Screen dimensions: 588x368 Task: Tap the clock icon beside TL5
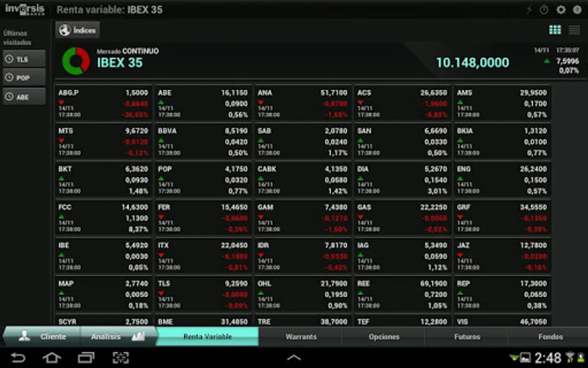(x=9, y=59)
